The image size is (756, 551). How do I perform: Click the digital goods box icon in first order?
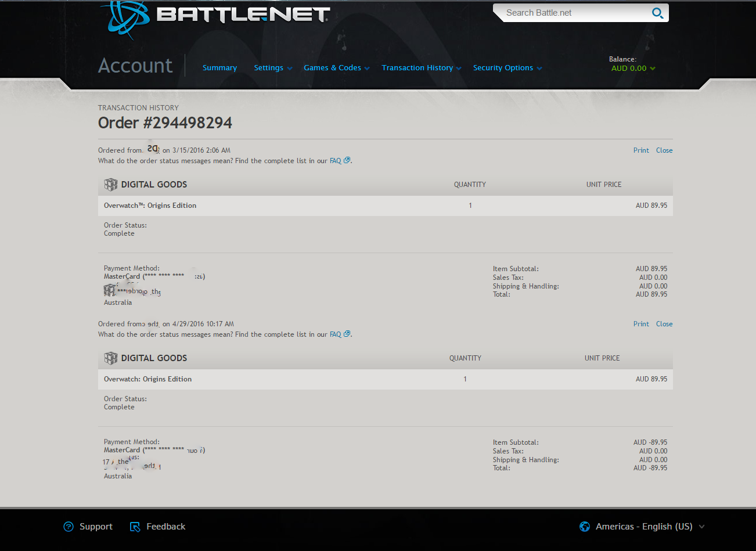coord(110,185)
